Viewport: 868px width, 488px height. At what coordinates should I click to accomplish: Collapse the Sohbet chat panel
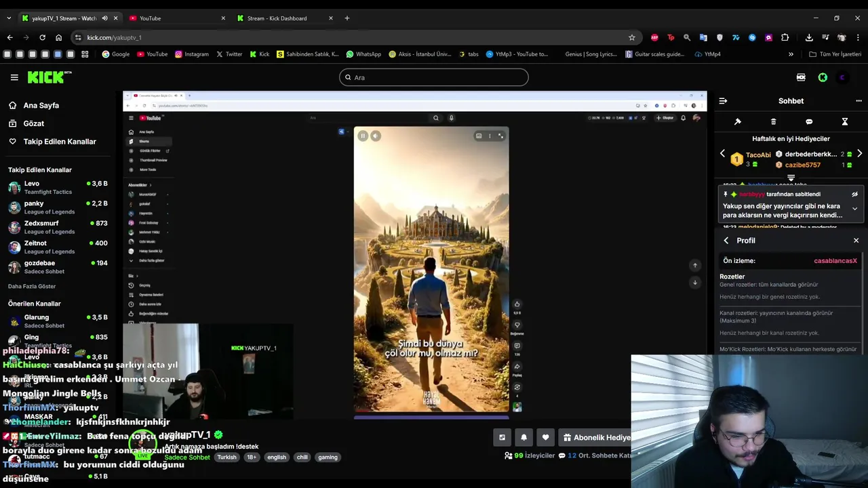tap(723, 101)
